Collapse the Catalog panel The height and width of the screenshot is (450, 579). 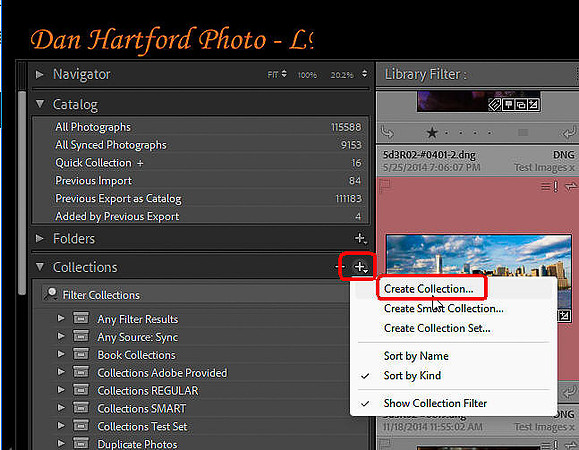[40, 104]
